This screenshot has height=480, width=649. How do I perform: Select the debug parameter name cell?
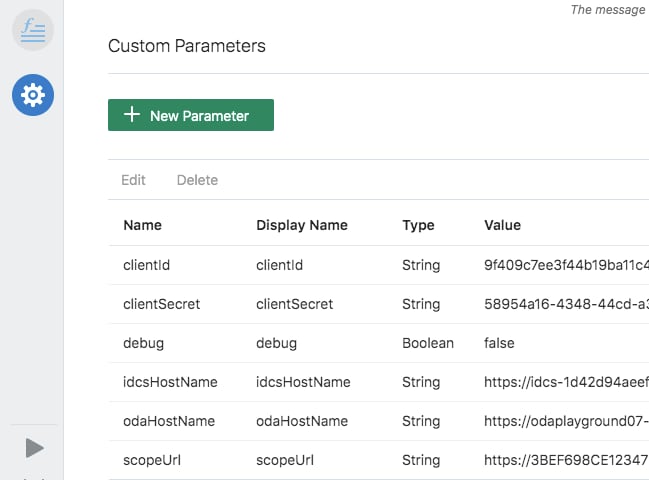pyautogui.click(x=143, y=343)
